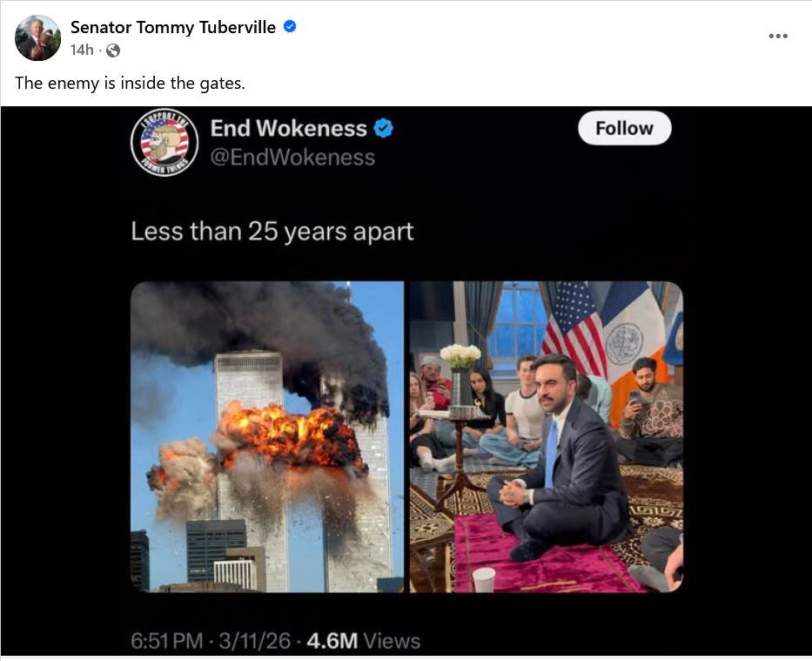This screenshot has width=812, height=661.
Task: Open the three-dot post options menu
Action: click(x=778, y=36)
